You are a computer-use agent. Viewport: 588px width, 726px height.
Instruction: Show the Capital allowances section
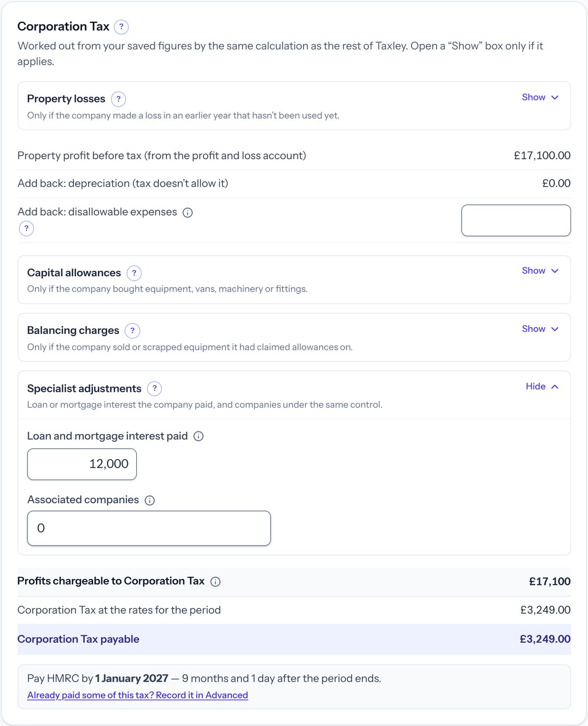(x=540, y=271)
